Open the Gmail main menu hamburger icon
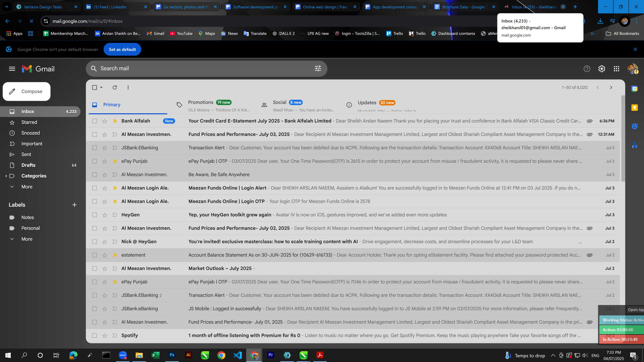 point(12,69)
